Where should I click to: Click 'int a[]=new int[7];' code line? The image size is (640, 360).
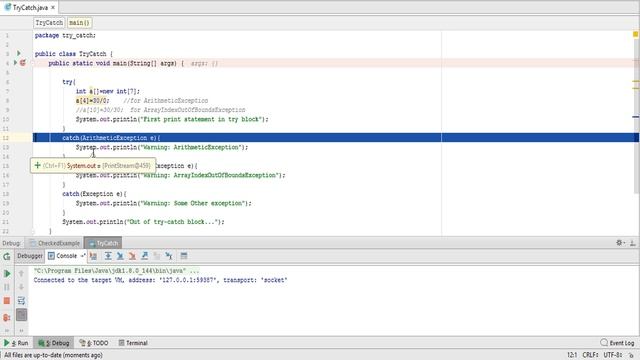tap(108, 91)
